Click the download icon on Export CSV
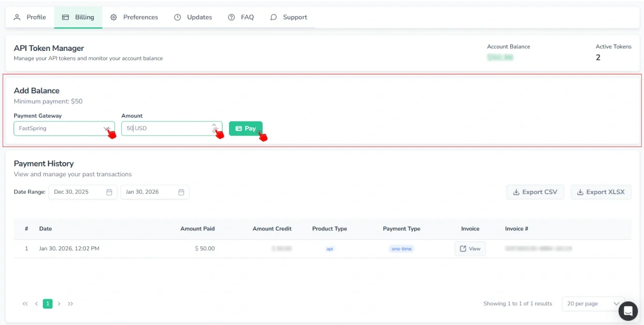This screenshot has width=644, height=325. 516,192
